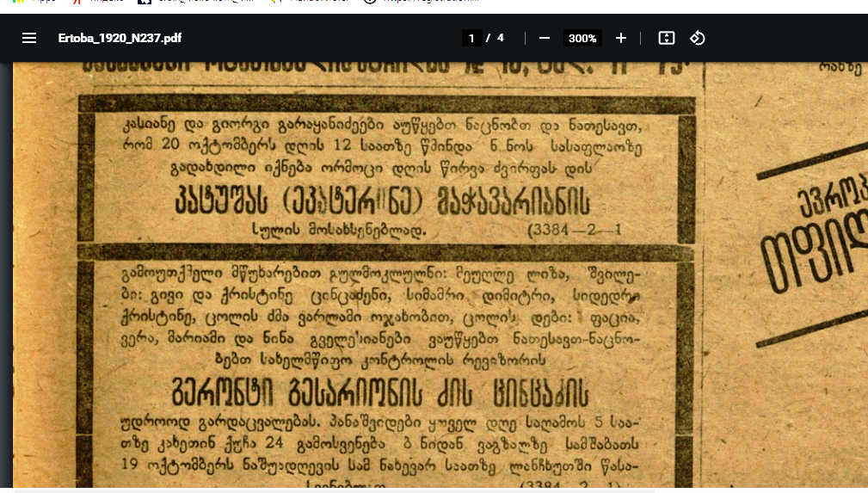
Task: Click the zoom in plus button
Action: (x=621, y=38)
